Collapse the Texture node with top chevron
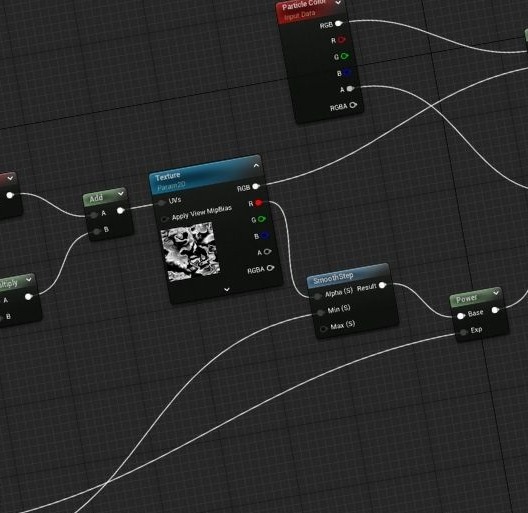The image size is (528, 513). tap(256, 165)
